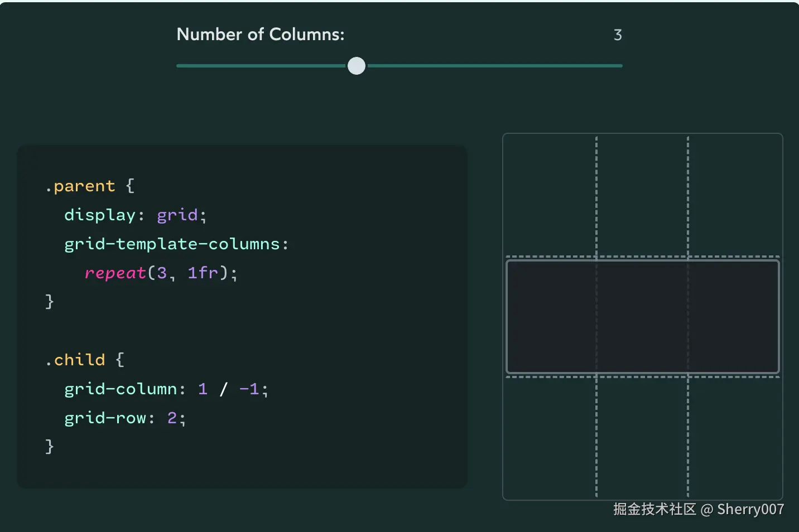799x532 pixels.
Task: Click the 'display: grid;' code line
Action: pyautogui.click(x=136, y=215)
